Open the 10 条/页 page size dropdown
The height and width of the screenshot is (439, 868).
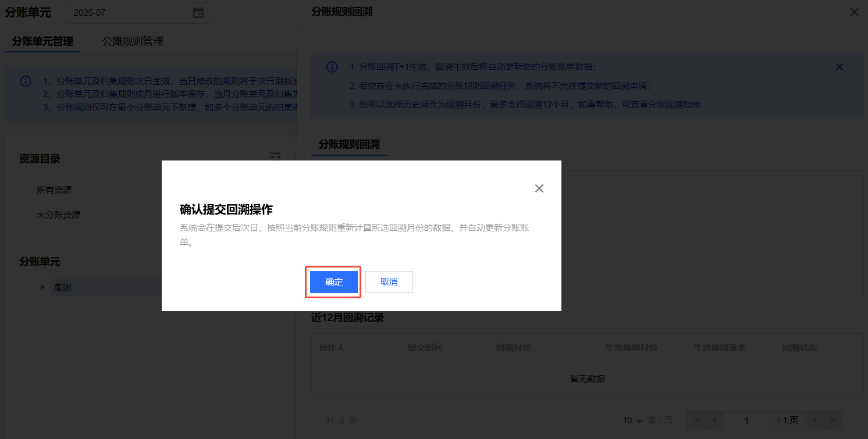(x=632, y=420)
